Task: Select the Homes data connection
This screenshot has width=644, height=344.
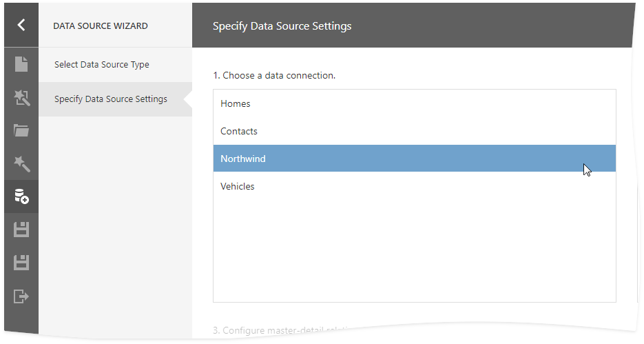Action: click(236, 104)
